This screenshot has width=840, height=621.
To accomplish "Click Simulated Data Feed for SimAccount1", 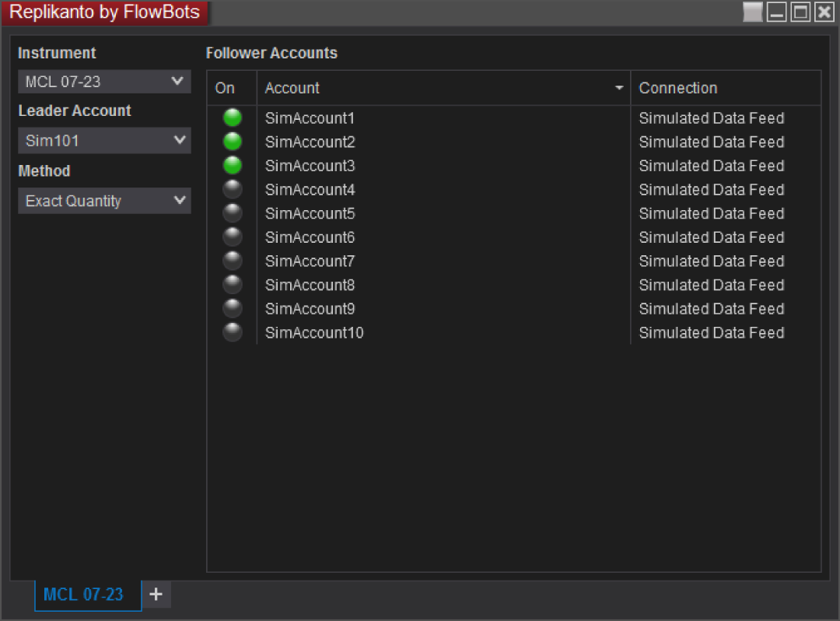I will coord(712,118).
